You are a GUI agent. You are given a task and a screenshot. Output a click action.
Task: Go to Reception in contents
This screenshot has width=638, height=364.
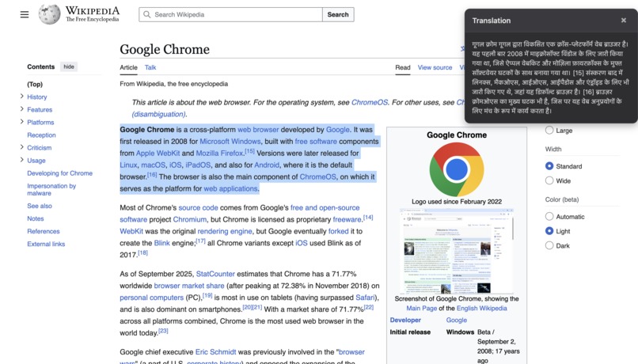[41, 135]
